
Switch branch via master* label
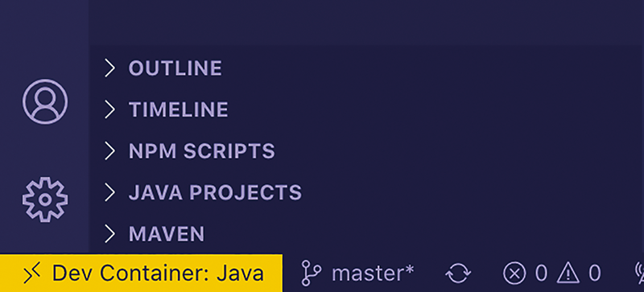[374, 273]
